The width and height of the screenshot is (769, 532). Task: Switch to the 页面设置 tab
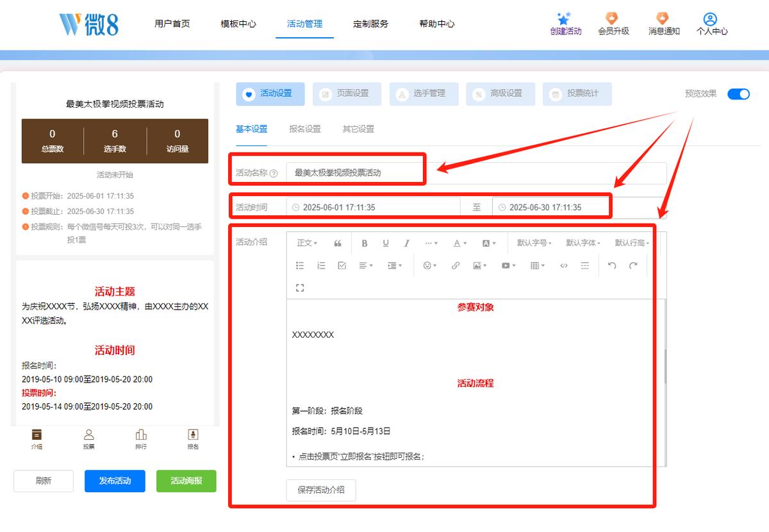(x=347, y=94)
